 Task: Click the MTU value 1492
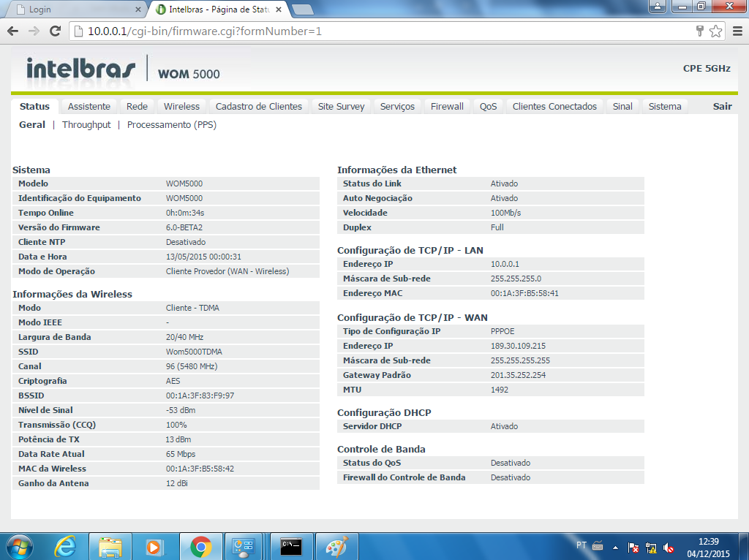500,390
